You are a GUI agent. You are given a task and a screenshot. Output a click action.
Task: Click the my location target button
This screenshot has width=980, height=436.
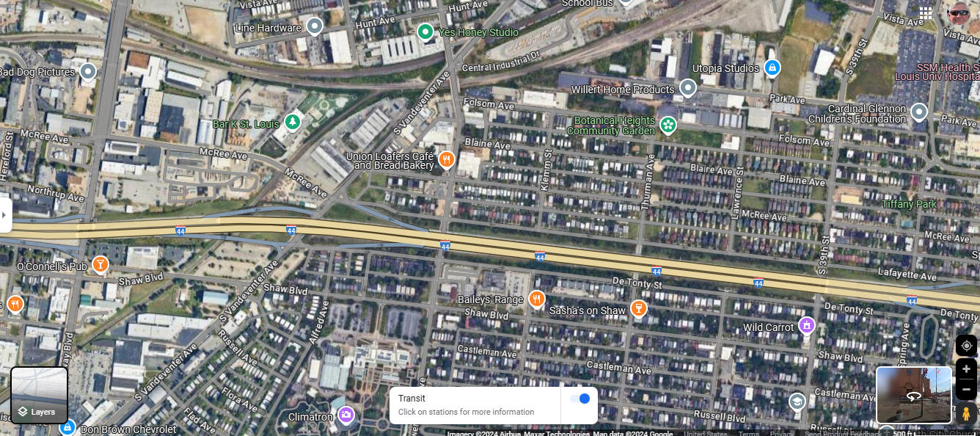[x=966, y=346]
